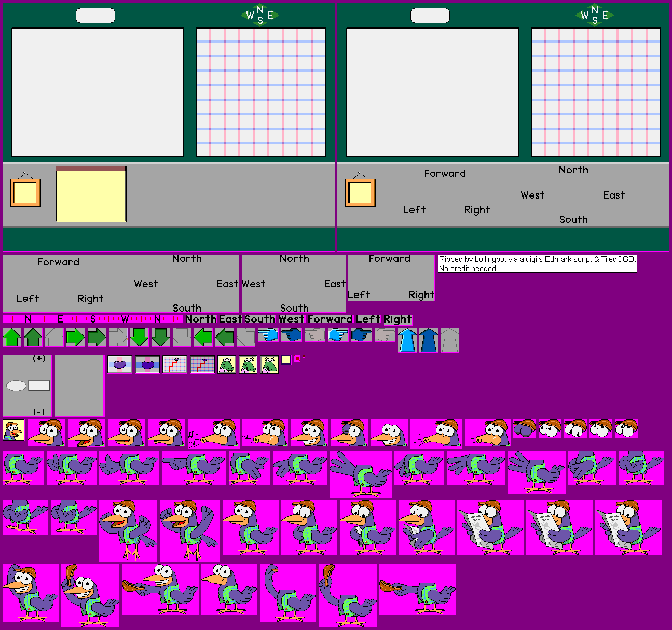
Task: Click bold "East" label in the strip
Action: tap(231, 319)
